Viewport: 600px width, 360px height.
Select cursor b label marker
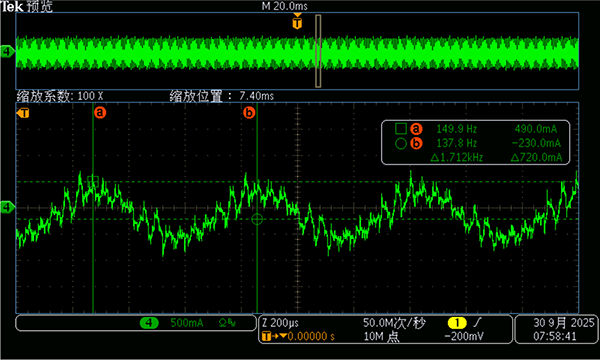249,112
